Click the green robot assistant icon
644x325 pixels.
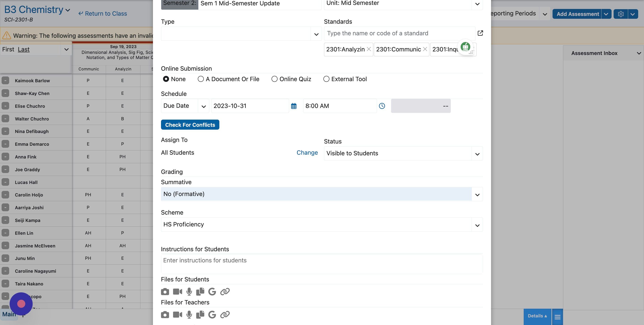pyautogui.click(x=465, y=46)
